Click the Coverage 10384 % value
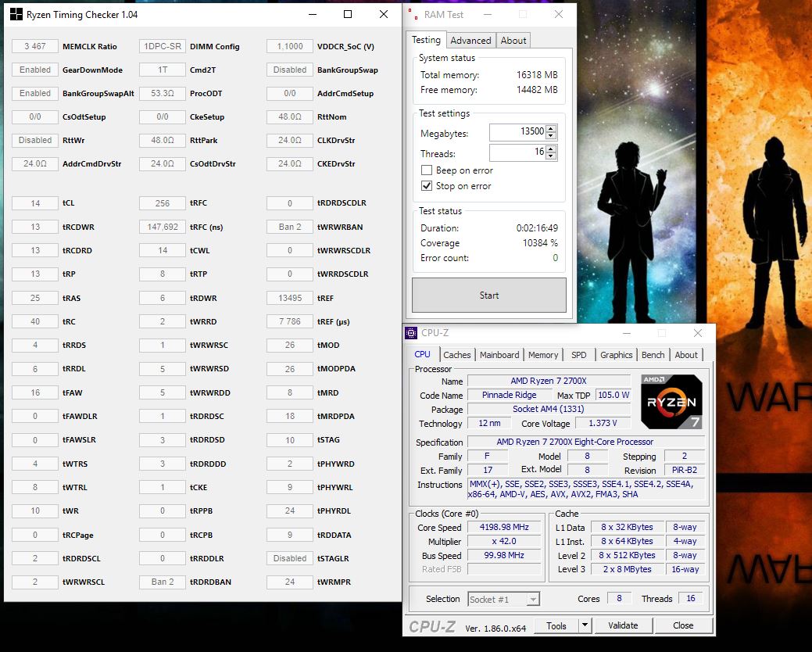 point(540,243)
